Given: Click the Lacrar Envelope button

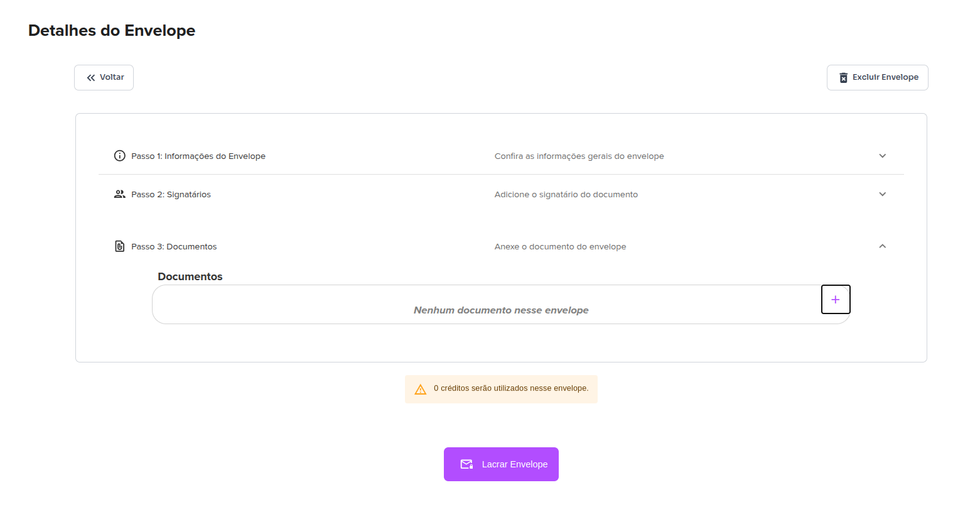Looking at the screenshot, I should [501, 464].
